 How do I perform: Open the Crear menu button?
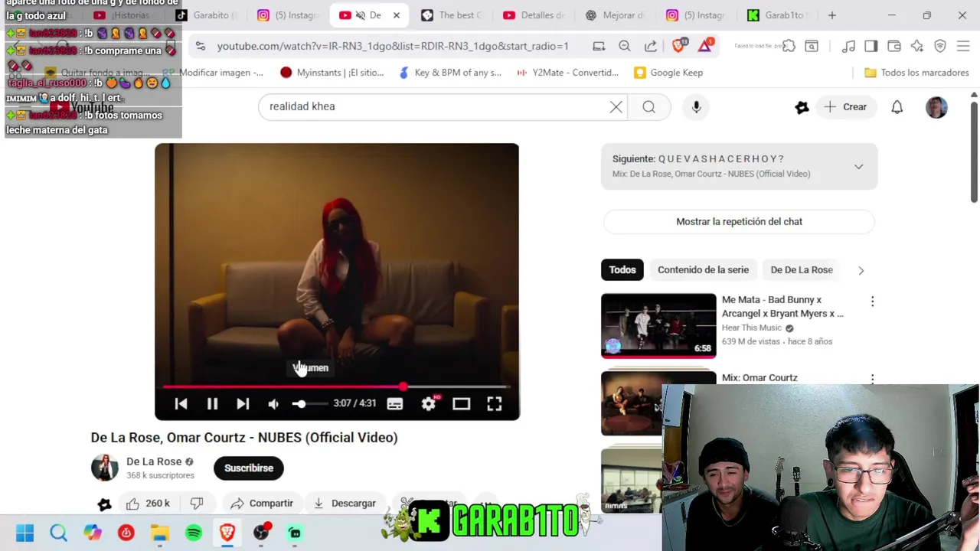click(846, 107)
